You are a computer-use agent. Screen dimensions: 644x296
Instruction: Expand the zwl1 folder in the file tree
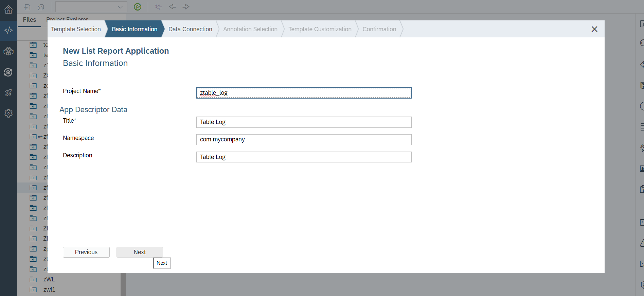33,290
